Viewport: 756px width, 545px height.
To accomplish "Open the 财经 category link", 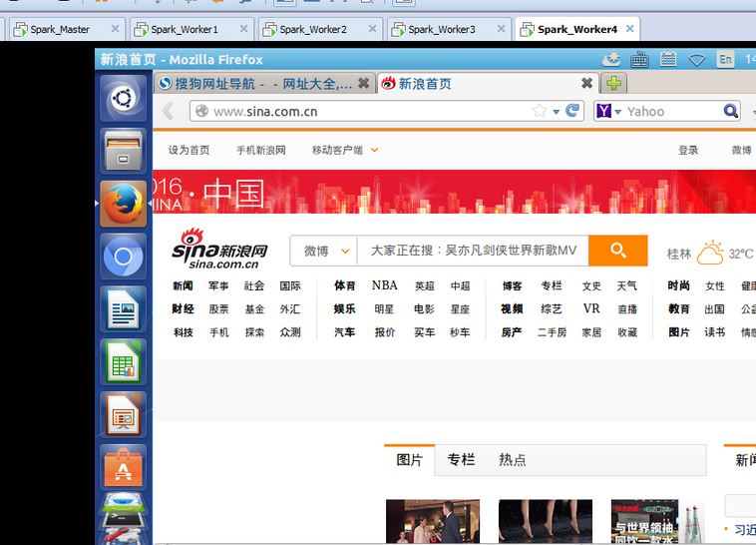I will coord(183,309).
